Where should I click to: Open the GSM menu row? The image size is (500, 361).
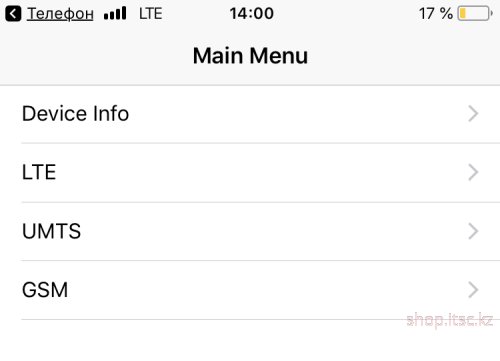250,290
